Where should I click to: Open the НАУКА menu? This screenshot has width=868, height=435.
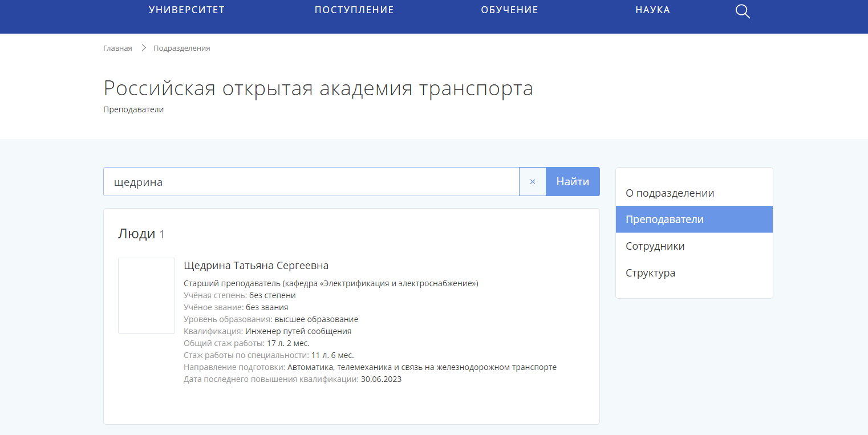point(653,10)
